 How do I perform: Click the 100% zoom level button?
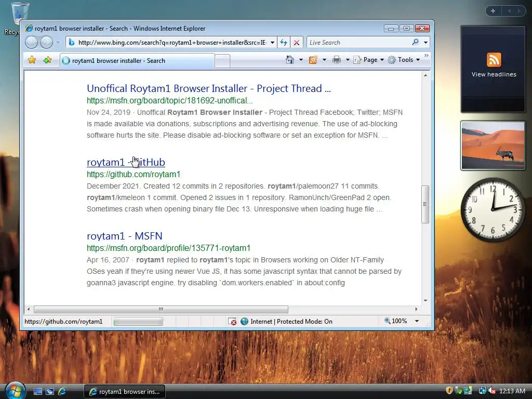[x=395, y=321]
